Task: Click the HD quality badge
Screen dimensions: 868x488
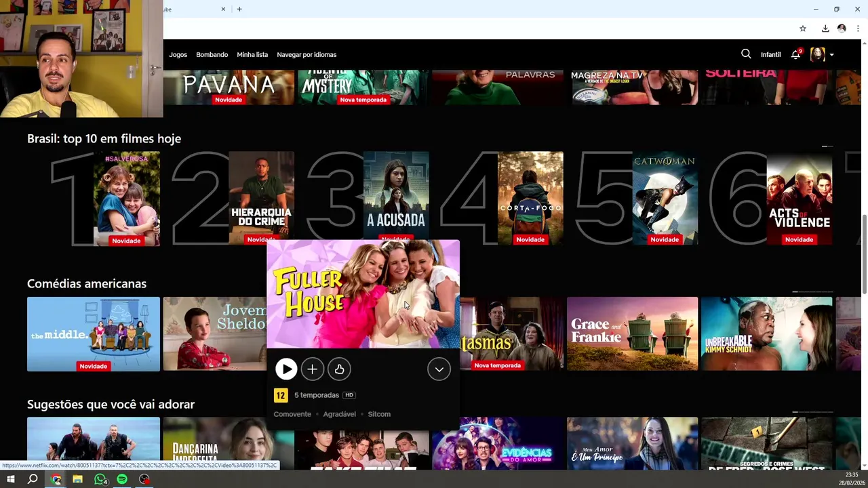Action: pyautogui.click(x=349, y=395)
